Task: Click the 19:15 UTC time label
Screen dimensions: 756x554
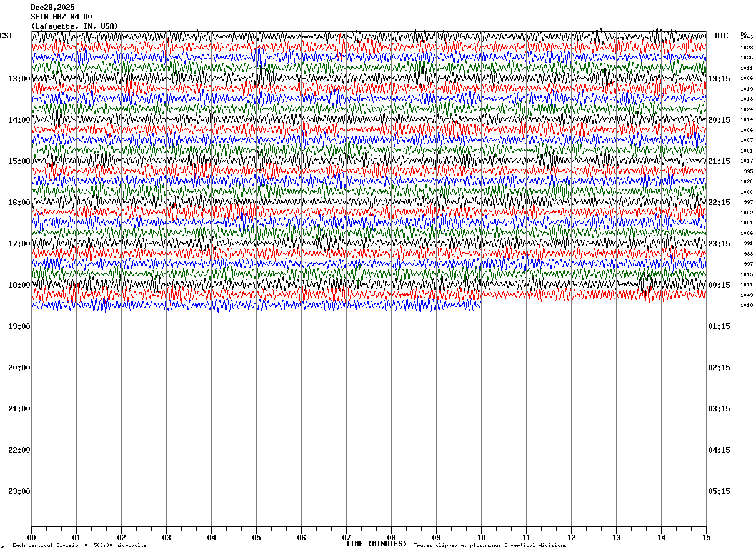Action: tap(719, 79)
